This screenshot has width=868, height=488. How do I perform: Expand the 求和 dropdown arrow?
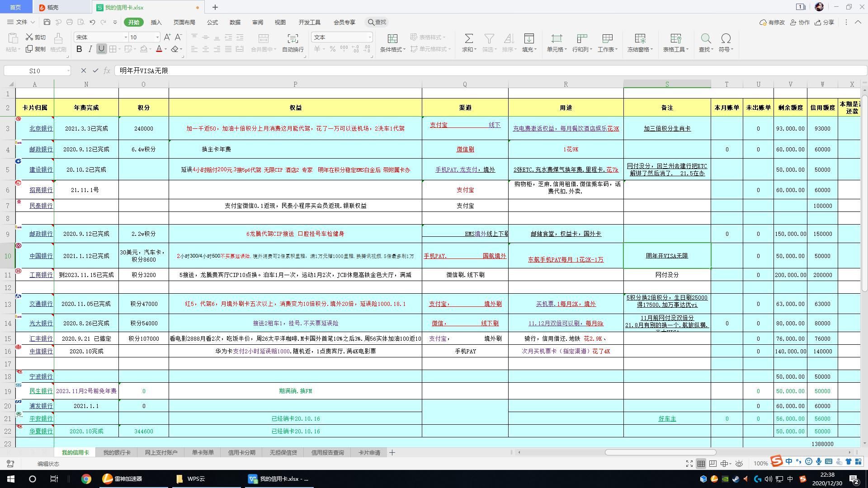coord(475,50)
